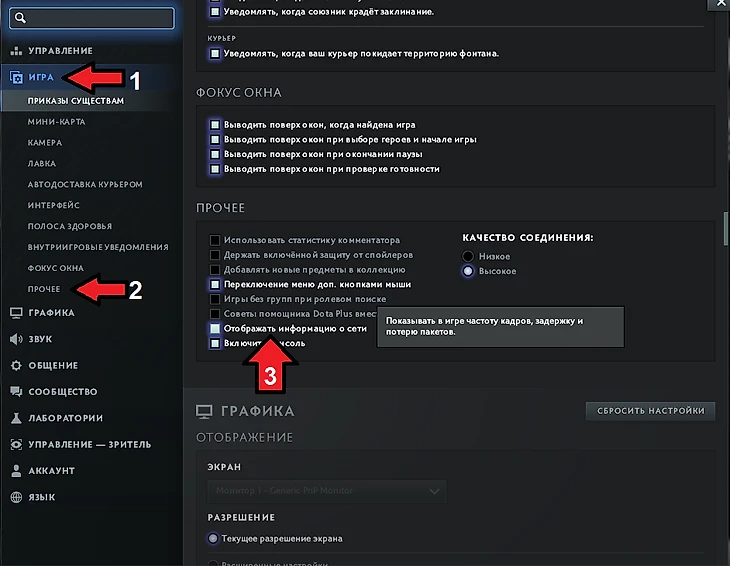Go to 'Прочее' subsection in sidebar
This screenshot has height=566, width=730.
tap(44, 289)
